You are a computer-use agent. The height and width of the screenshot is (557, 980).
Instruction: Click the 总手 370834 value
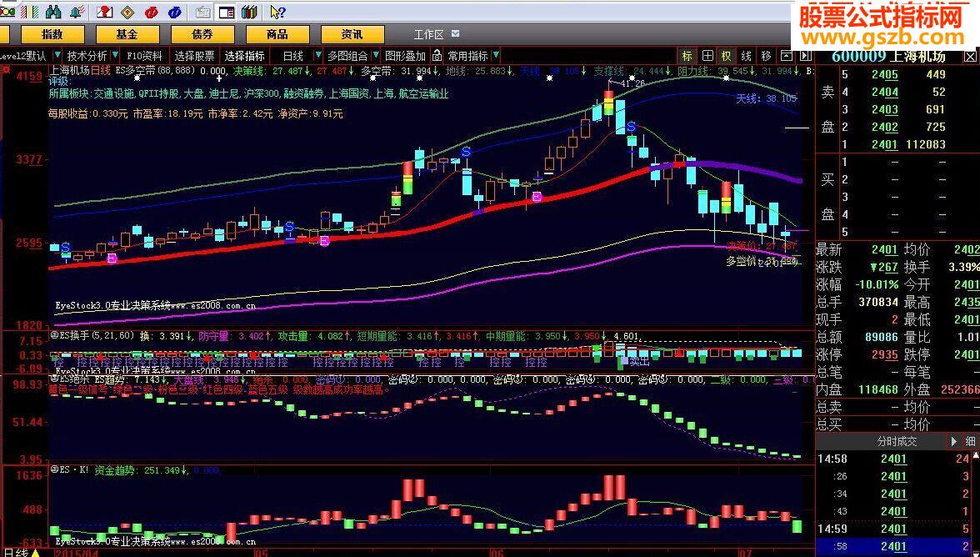878,302
